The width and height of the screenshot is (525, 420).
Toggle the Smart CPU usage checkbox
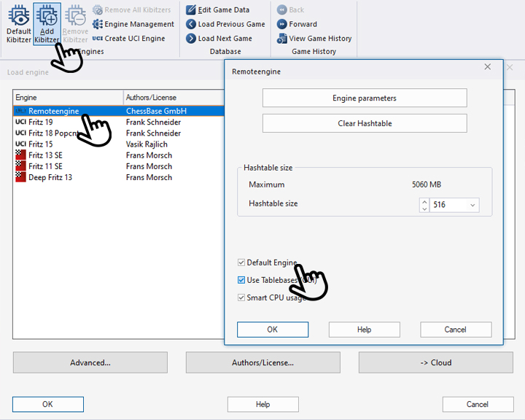(x=241, y=297)
